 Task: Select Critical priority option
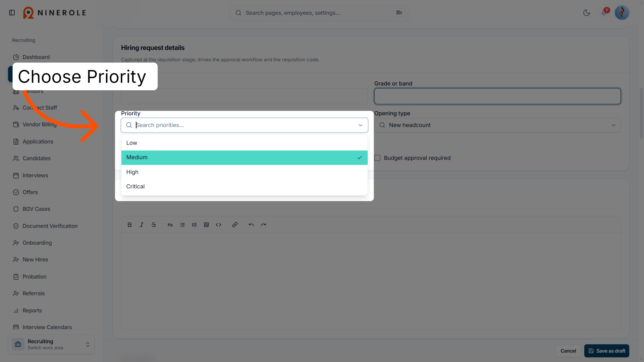tap(244, 187)
